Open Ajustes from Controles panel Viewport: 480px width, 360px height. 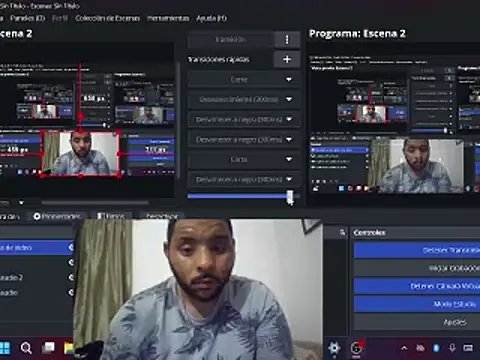417,322
